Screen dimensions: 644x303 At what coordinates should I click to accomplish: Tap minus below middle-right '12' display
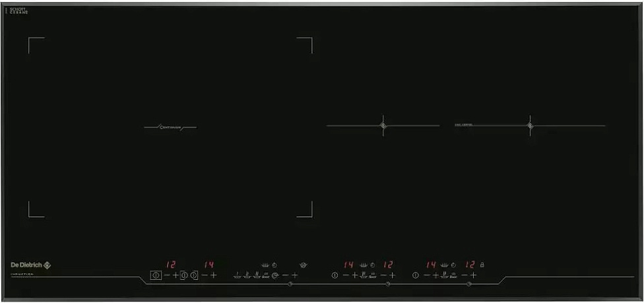point(383,275)
